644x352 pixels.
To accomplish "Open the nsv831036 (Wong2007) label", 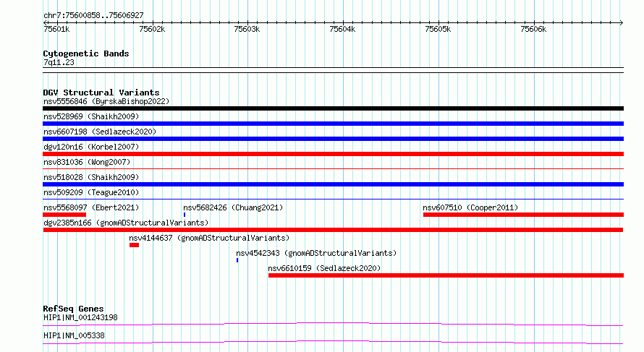I will [x=87, y=162].
